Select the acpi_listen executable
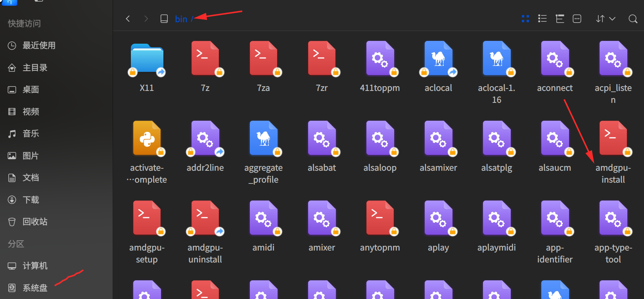 (613, 59)
